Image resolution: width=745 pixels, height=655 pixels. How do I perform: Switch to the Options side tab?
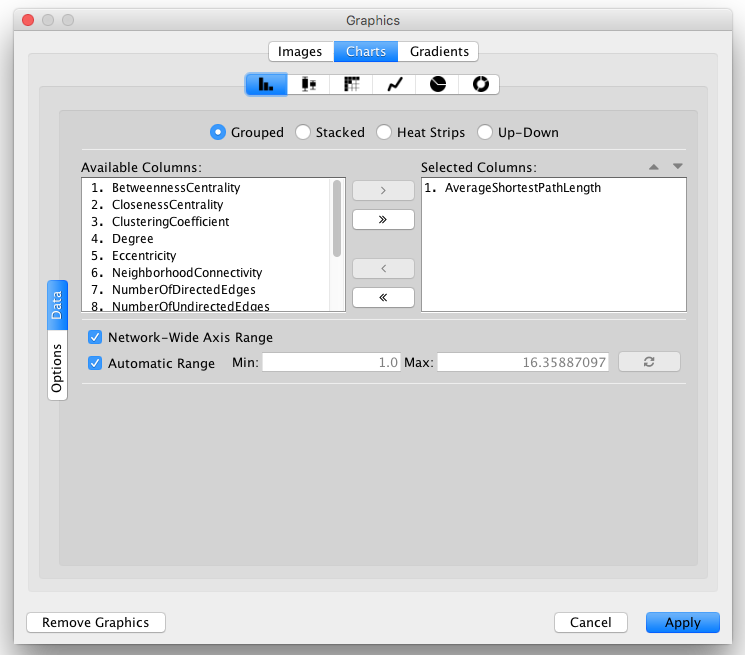57,368
